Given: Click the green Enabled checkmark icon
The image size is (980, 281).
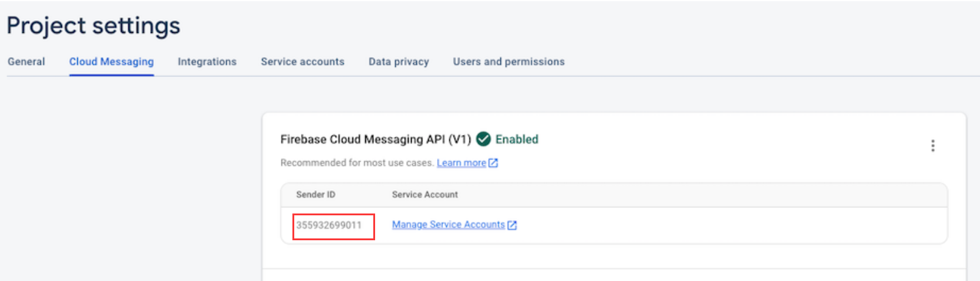Looking at the screenshot, I should [x=483, y=139].
